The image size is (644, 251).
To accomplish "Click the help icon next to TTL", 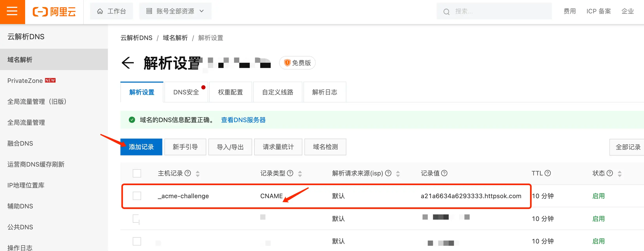I will point(548,173).
